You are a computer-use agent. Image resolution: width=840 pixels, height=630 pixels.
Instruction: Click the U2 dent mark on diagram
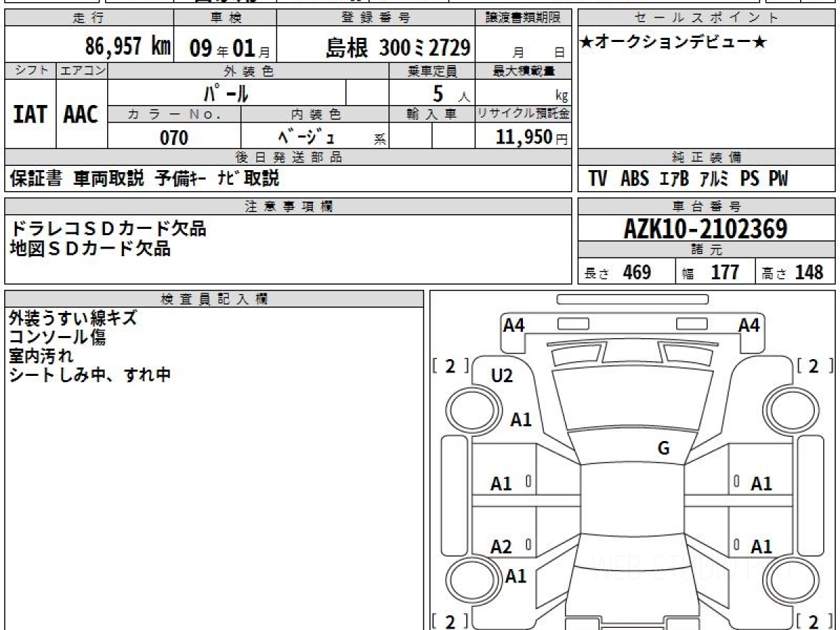[502, 376]
